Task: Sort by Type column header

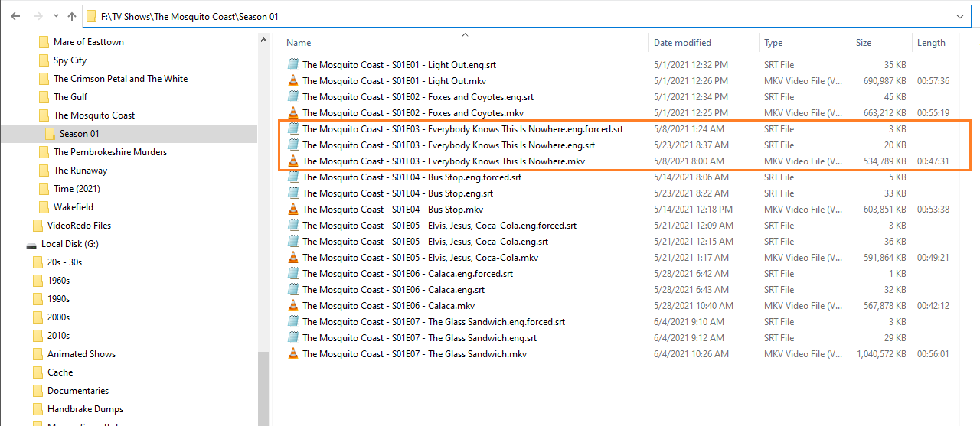Action: pyautogui.click(x=773, y=43)
